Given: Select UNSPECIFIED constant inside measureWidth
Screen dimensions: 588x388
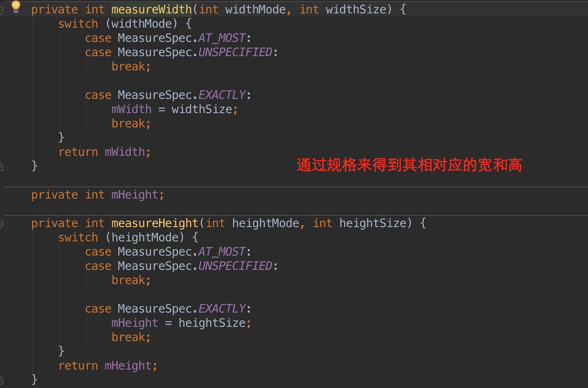Looking at the screenshot, I should [235, 52].
